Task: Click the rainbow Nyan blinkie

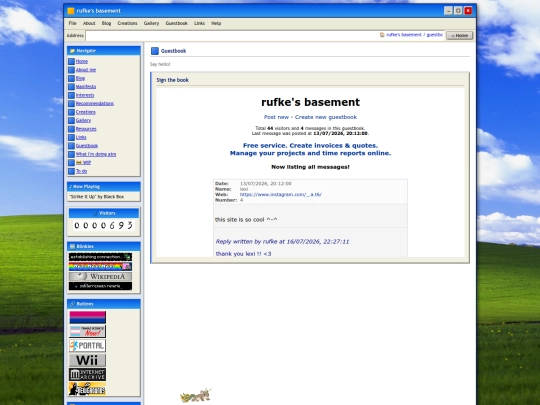Action: [x=100, y=267]
